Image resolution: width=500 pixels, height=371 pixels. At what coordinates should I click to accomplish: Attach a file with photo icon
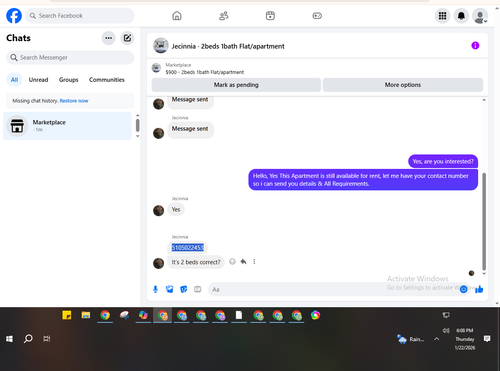(170, 289)
